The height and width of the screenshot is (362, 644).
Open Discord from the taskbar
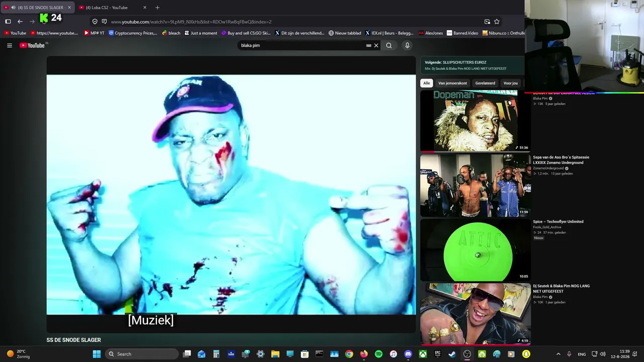[408, 354]
